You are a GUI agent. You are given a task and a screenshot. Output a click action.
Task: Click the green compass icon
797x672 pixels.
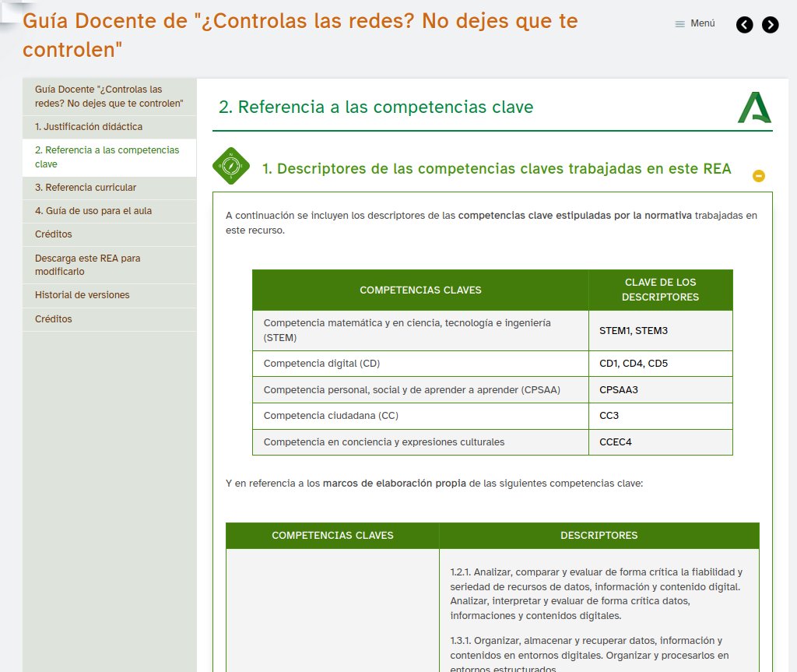tap(230, 166)
